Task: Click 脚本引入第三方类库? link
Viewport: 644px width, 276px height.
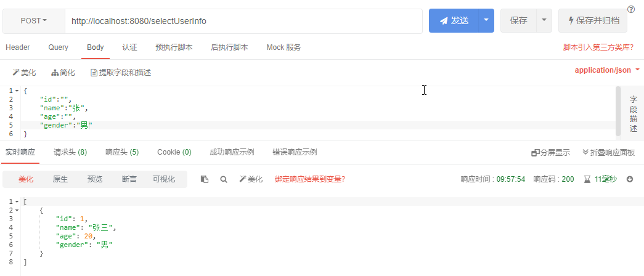Action: [x=598, y=47]
